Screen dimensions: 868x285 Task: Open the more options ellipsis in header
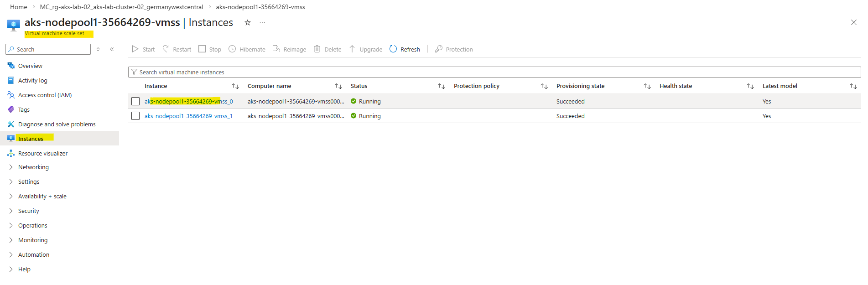pyautogui.click(x=262, y=22)
